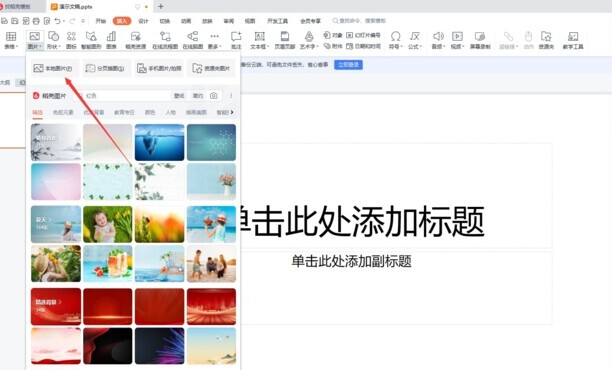Insert 幻灯片编号 slide number

pyautogui.click(x=363, y=35)
